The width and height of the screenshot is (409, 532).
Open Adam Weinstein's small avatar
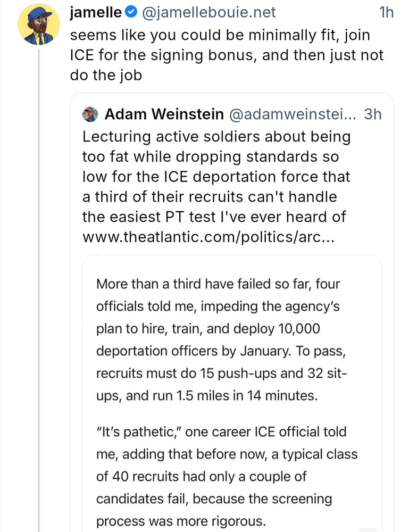(90, 114)
